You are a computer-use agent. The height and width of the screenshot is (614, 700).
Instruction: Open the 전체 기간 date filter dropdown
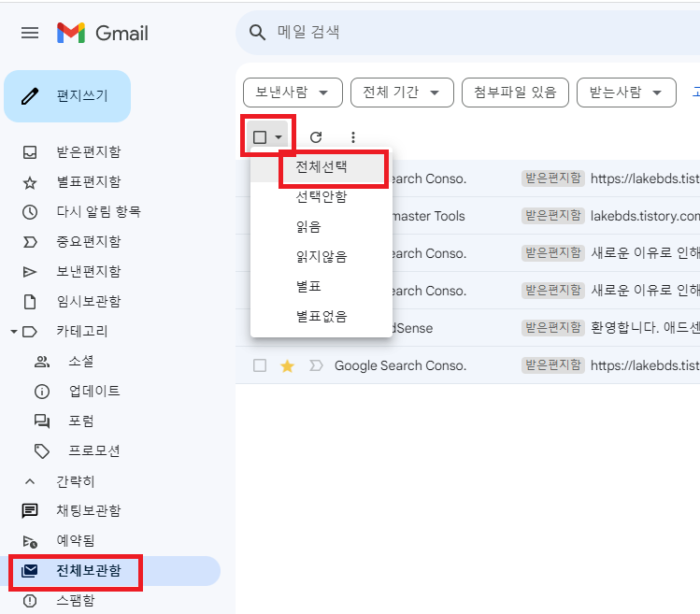point(402,93)
